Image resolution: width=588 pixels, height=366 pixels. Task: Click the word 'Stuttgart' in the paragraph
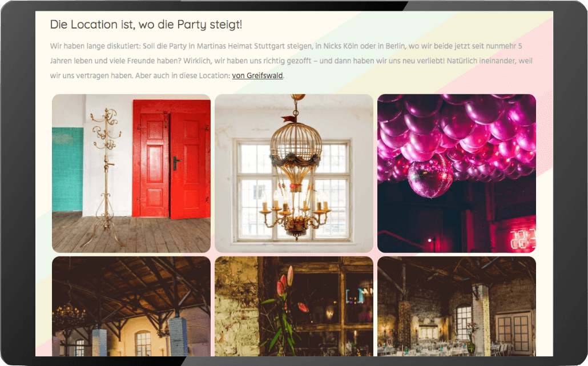pyautogui.click(x=269, y=46)
